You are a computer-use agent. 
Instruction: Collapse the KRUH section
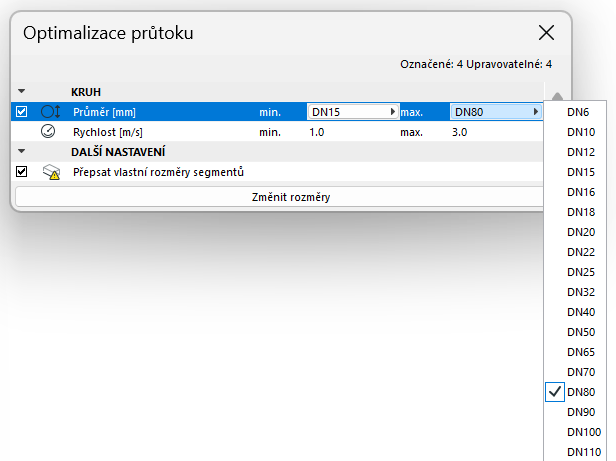point(22,91)
